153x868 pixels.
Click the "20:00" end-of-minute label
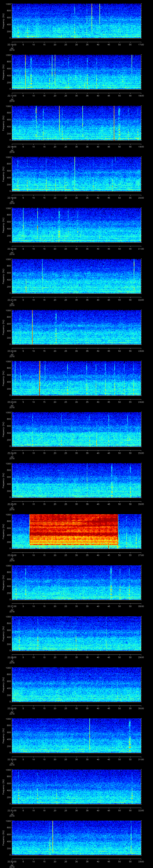pos(141,198)
